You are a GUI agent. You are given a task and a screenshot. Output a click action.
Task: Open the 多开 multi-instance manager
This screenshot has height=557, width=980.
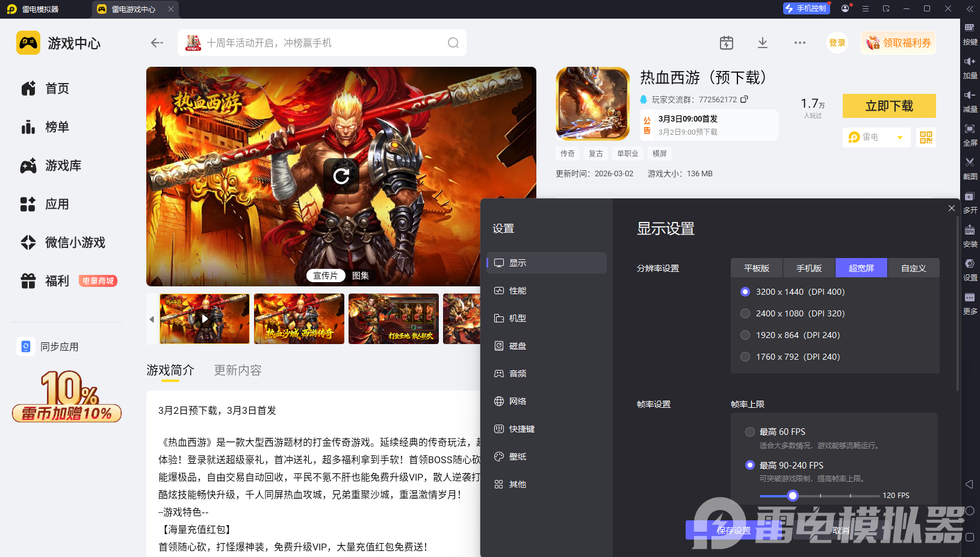click(970, 202)
